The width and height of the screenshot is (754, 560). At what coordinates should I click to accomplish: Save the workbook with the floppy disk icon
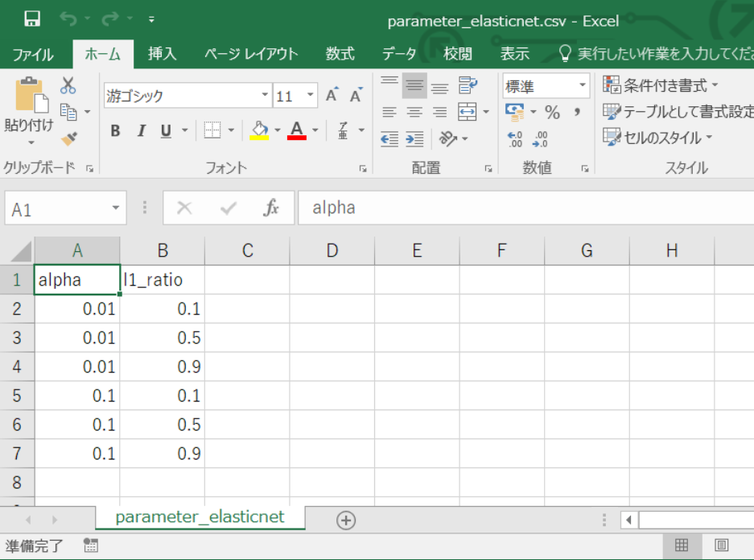click(32, 19)
